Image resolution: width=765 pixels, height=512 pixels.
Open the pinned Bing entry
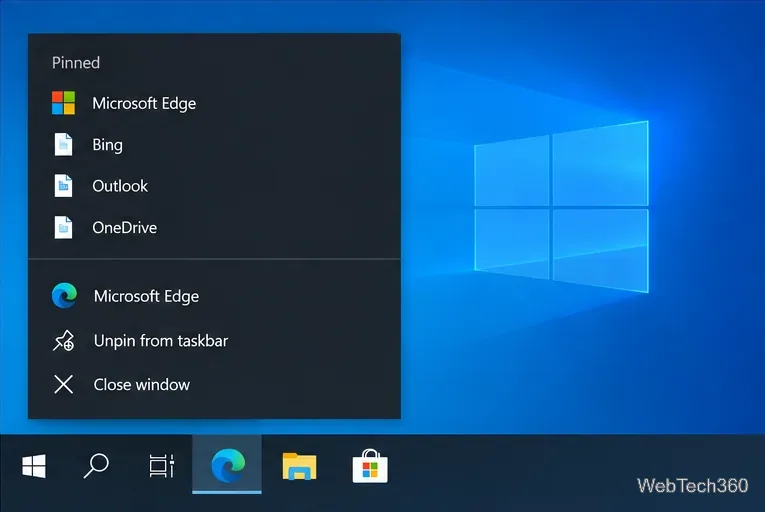coord(214,144)
